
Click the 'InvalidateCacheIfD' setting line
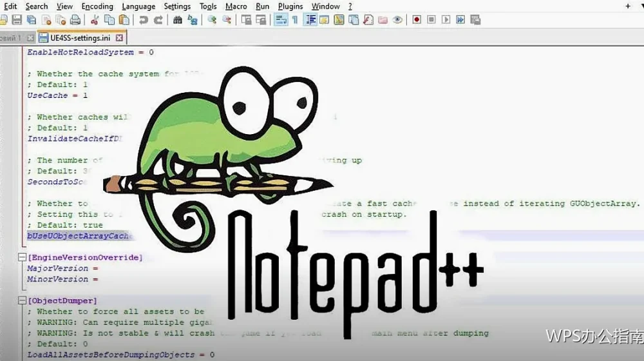tap(75, 139)
